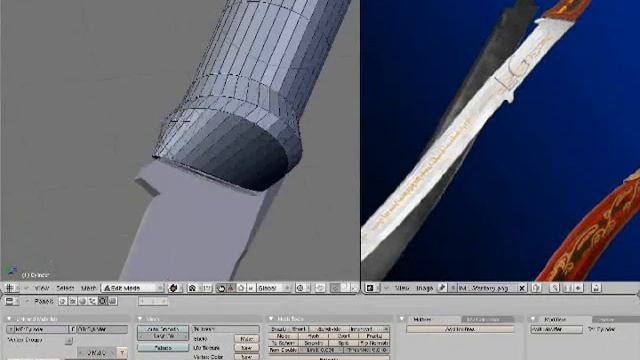Collapse the Link and Materials panel
The height and width of the screenshot is (360, 640).
9,319
